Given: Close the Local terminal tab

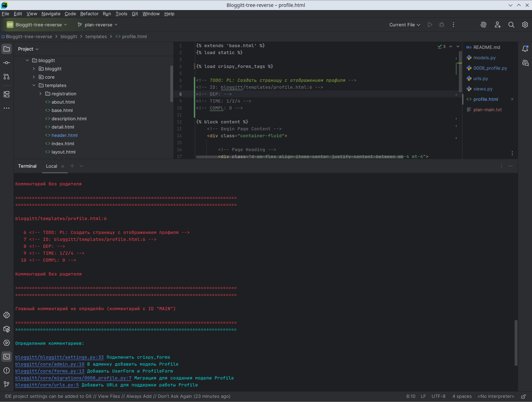Looking at the screenshot, I should tap(63, 166).
